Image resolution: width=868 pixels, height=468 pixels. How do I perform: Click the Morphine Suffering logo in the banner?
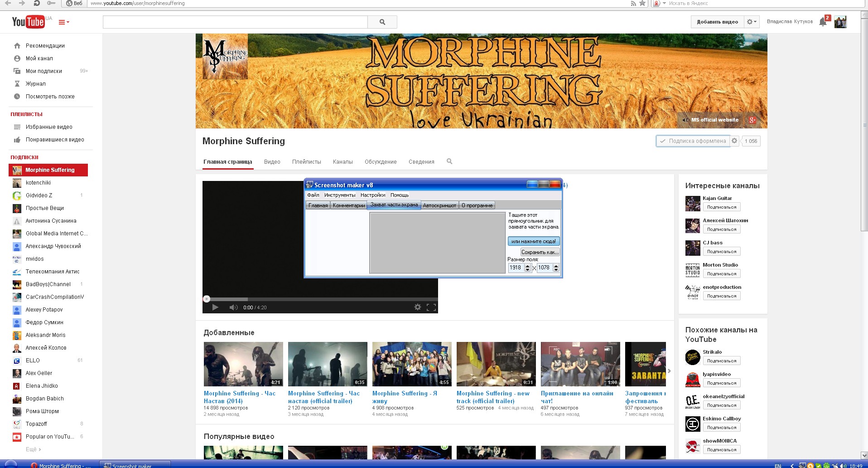point(225,57)
